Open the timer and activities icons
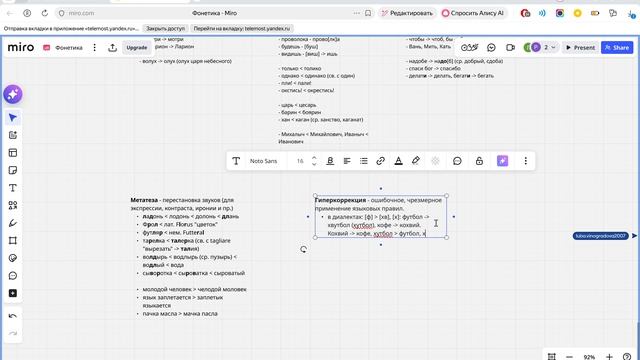Viewport: 640px width, 360px height. [x=469, y=48]
